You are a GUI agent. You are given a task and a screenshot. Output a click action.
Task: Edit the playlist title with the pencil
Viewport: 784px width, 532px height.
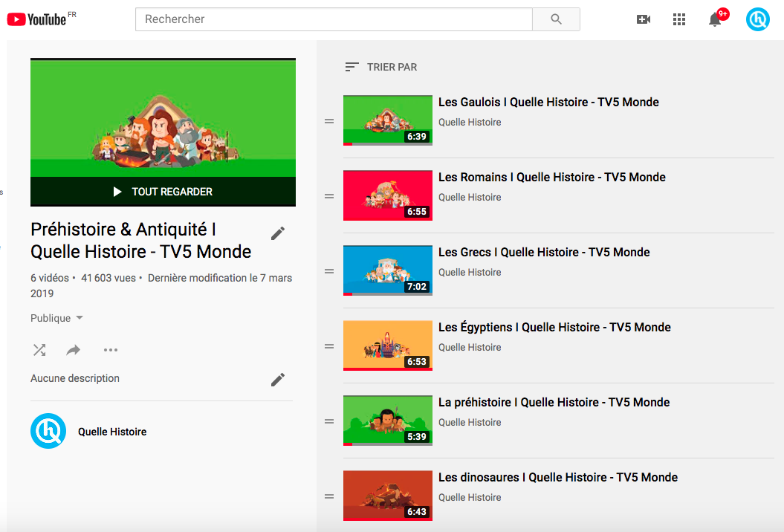(278, 233)
